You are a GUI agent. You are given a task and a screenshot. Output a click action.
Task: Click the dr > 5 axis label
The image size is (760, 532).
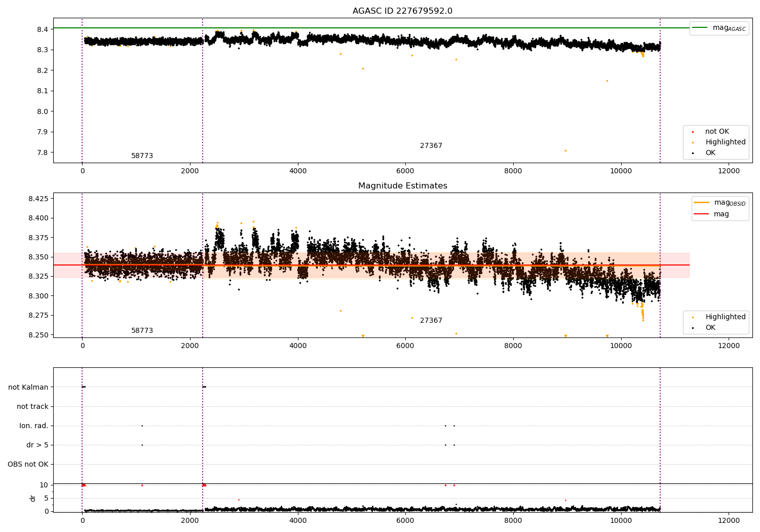click(37, 445)
